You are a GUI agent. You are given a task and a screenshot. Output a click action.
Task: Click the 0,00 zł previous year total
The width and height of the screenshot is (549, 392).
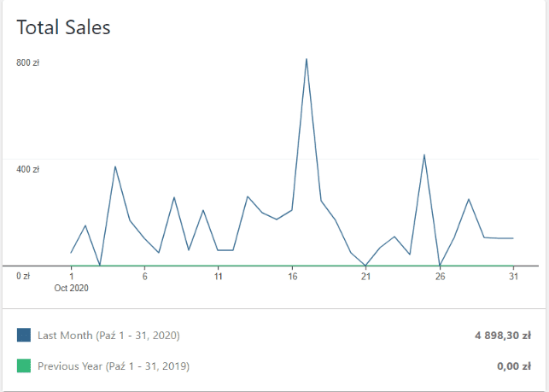(514, 366)
